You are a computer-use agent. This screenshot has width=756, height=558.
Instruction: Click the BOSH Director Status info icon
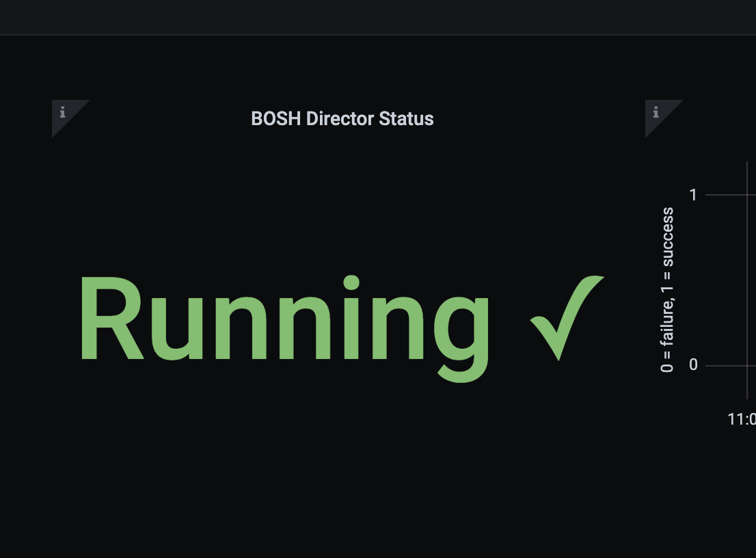pyautogui.click(x=63, y=111)
